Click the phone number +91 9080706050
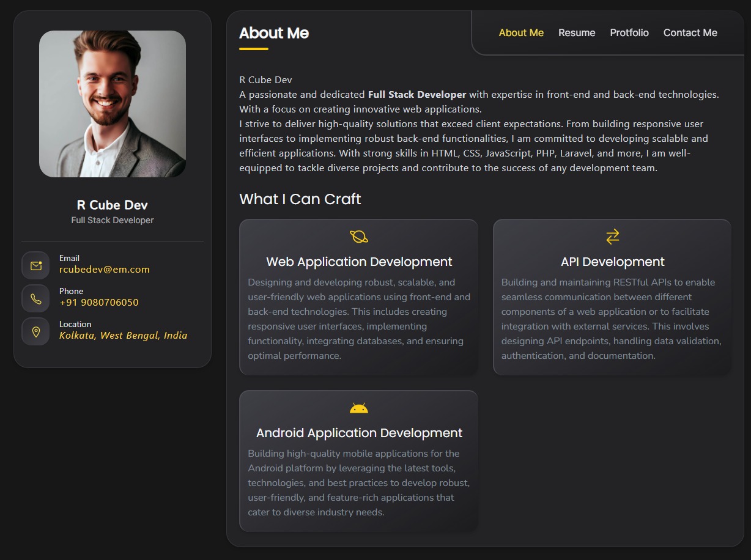This screenshot has height=560, width=751. tap(99, 302)
